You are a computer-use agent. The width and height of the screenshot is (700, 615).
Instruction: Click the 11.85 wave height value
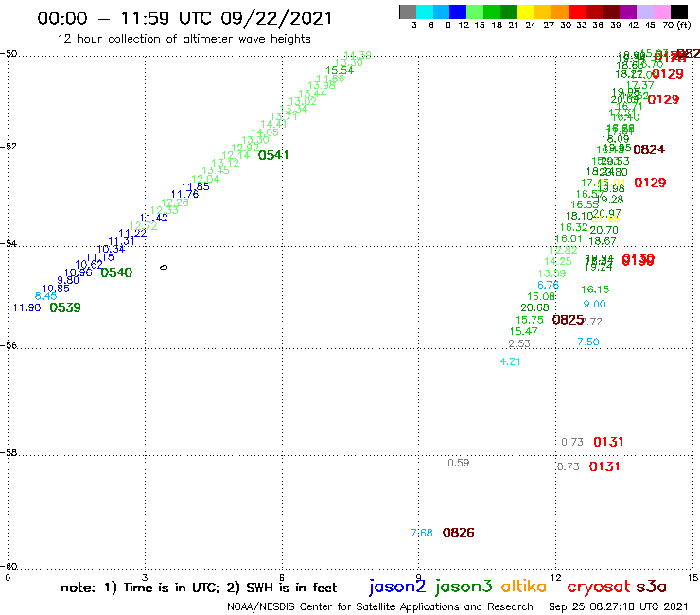click(x=196, y=186)
